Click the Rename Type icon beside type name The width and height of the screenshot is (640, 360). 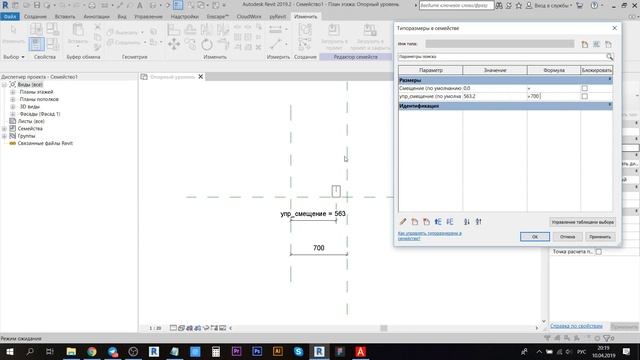[596, 44]
